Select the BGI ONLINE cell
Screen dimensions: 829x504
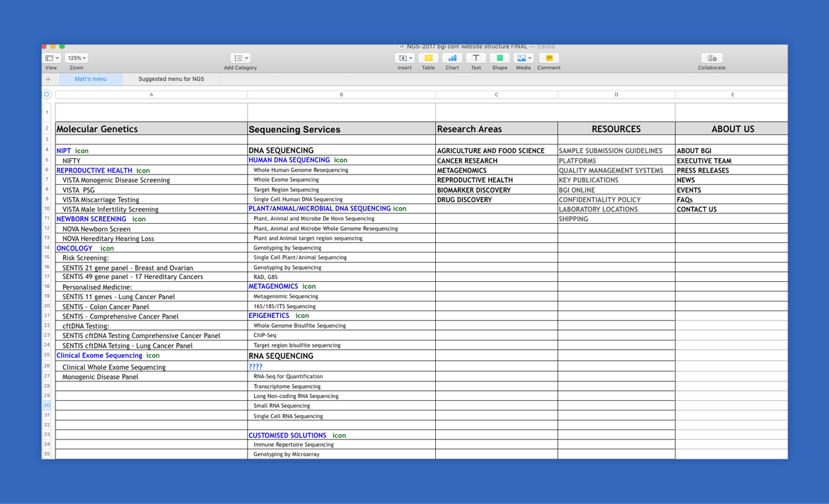click(616, 190)
